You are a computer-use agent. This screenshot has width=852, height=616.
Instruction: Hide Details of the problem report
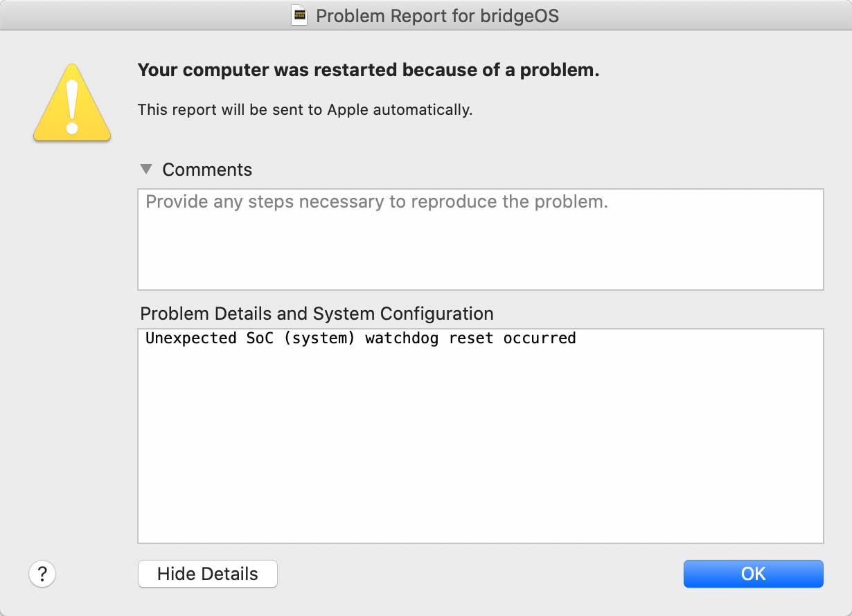208,574
